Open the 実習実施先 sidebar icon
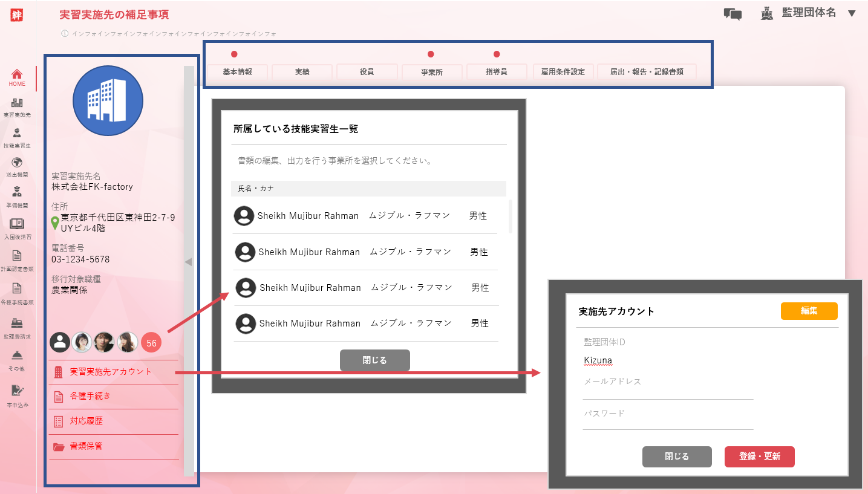Screen dimensions: 868x494 (17, 106)
